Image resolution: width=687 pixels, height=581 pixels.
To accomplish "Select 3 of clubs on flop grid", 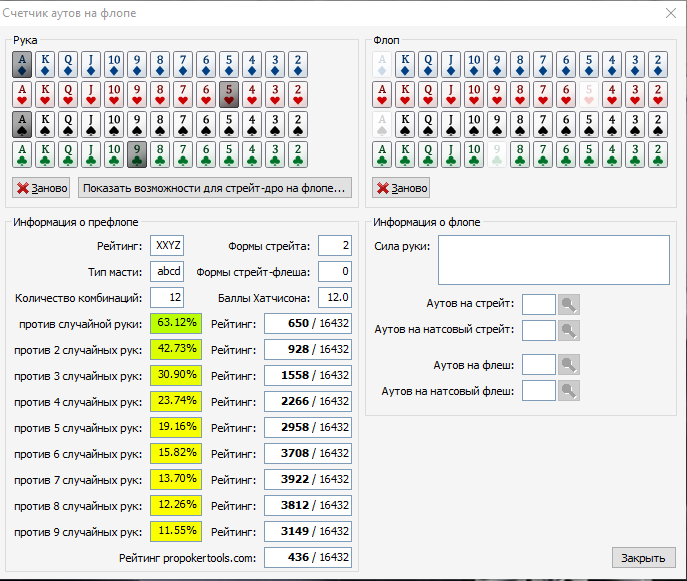I will [x=635, y=154].
